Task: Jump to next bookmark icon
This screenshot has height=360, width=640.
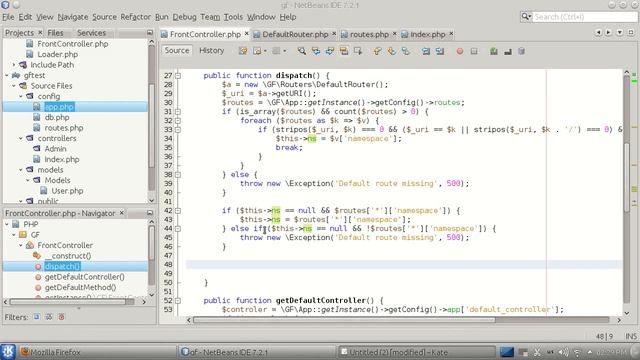Action: click(391, 51)
